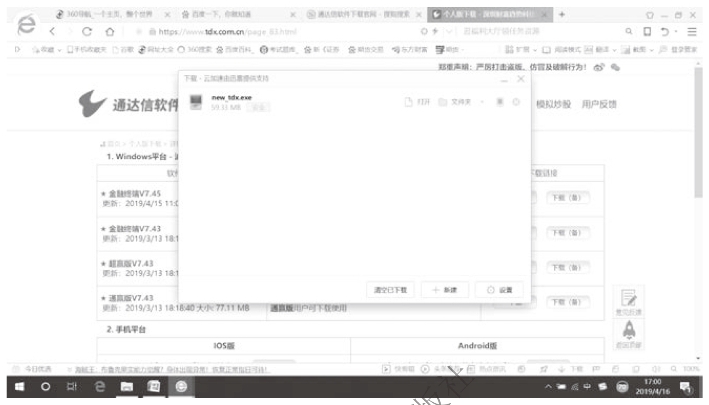This screenshot has height=405, width=709.
Task: Open the 今日优选 status bar item
Action: (32, 369)
